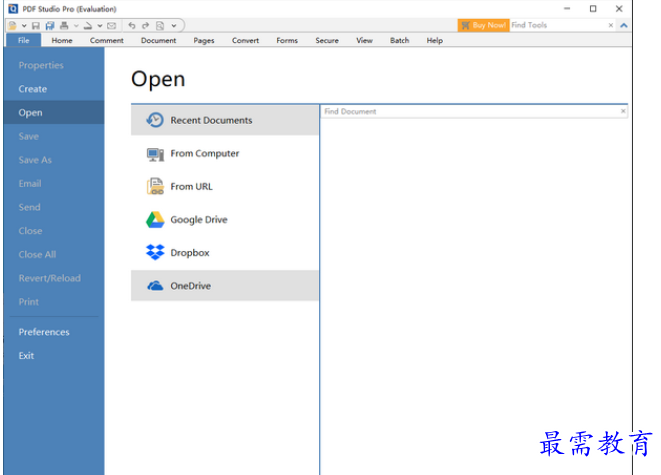This screenshot has width=661, height=475.
Task: Select Properties in the File sidebar
Action: coord(54,65)
